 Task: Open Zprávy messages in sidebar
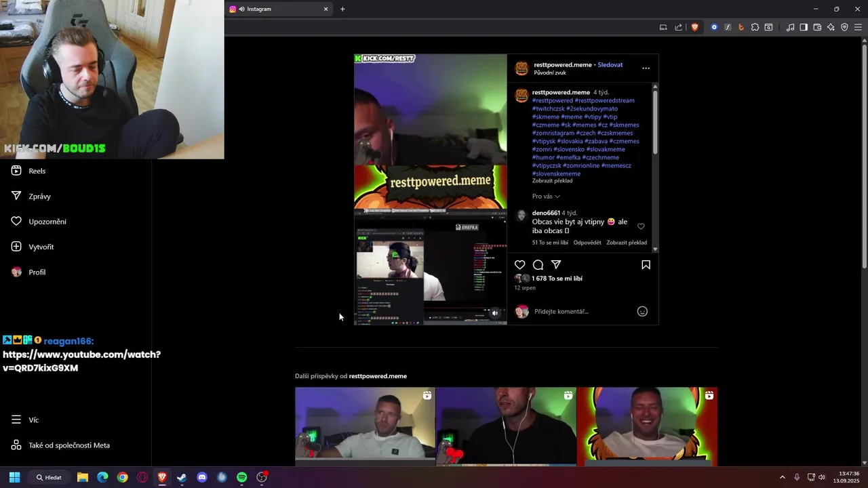(31, 196)
